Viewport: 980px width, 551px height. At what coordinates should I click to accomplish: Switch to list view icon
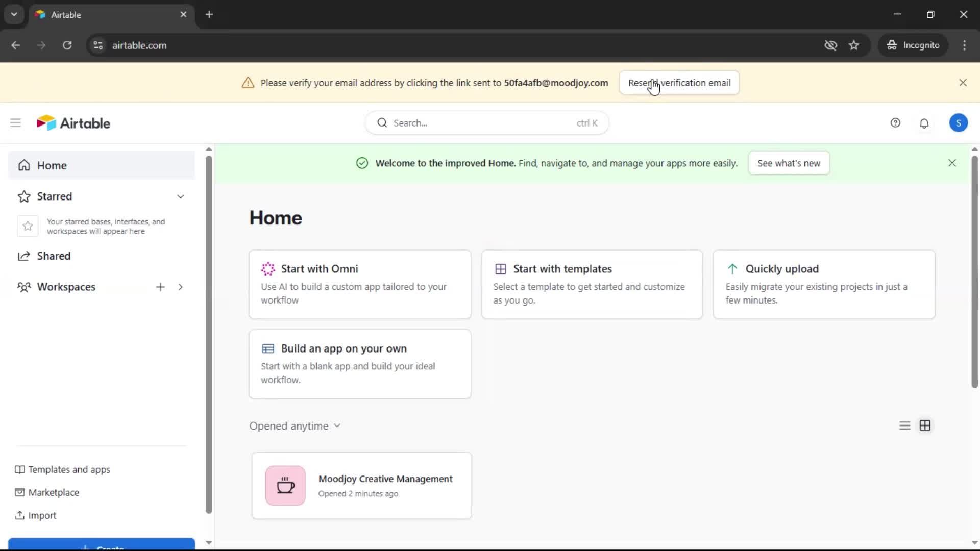point(904,425)
